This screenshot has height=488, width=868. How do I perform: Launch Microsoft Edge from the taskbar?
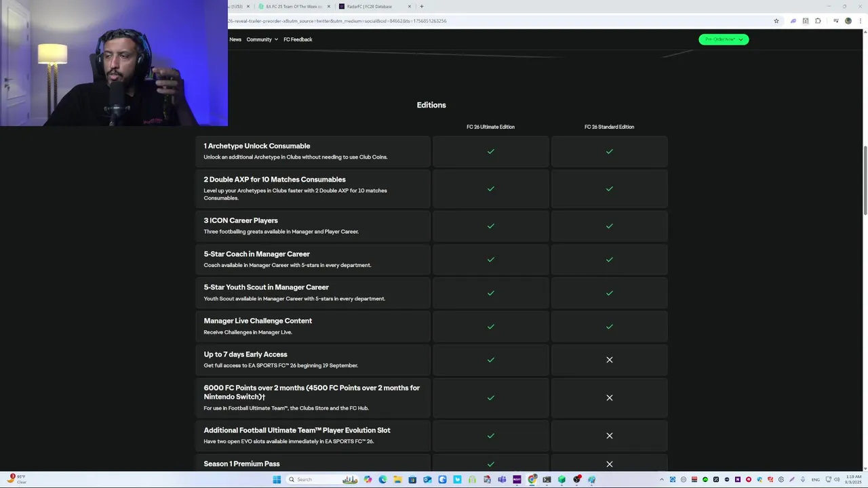click(382, 480)
